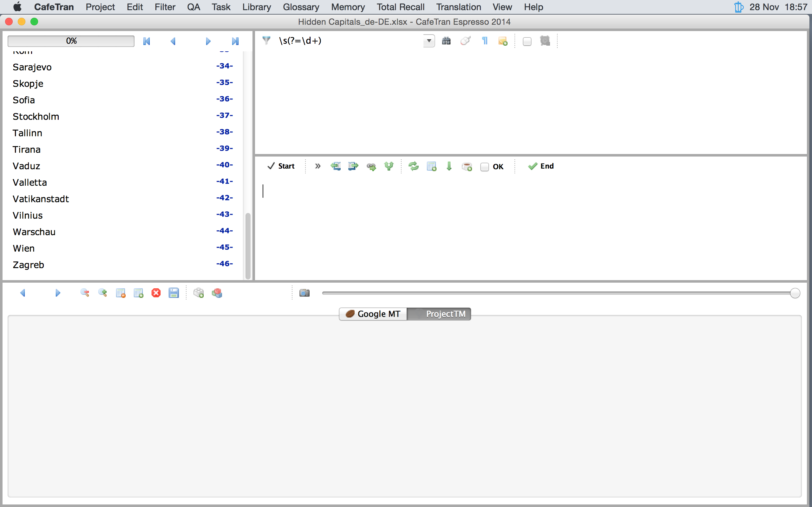Expand double chevron in translation toolbar
This screenshot has height=507, width=812.
(318, 166)
